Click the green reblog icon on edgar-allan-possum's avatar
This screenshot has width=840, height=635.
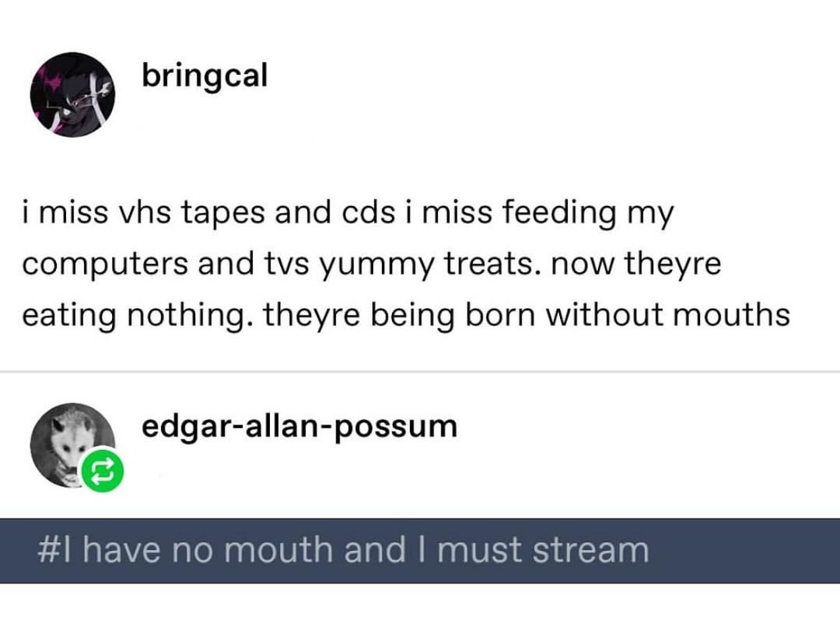(101, 470)
